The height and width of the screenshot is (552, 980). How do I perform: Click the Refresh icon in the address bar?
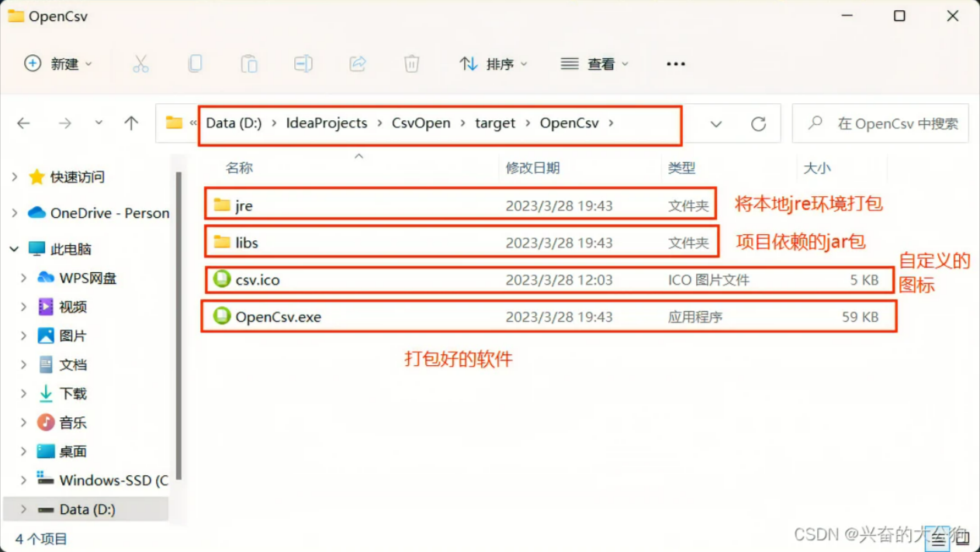(x=758, y=122)
